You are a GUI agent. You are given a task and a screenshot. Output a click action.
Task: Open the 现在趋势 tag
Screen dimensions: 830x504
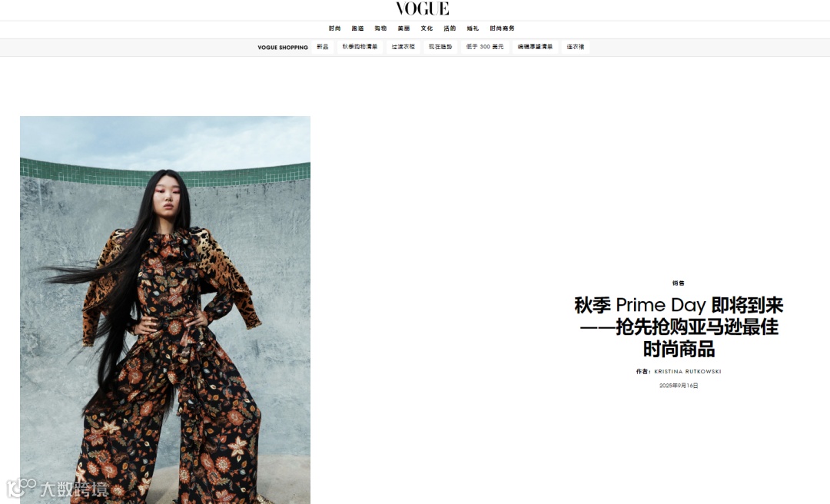pyautogui.click(x=440, y=47)
